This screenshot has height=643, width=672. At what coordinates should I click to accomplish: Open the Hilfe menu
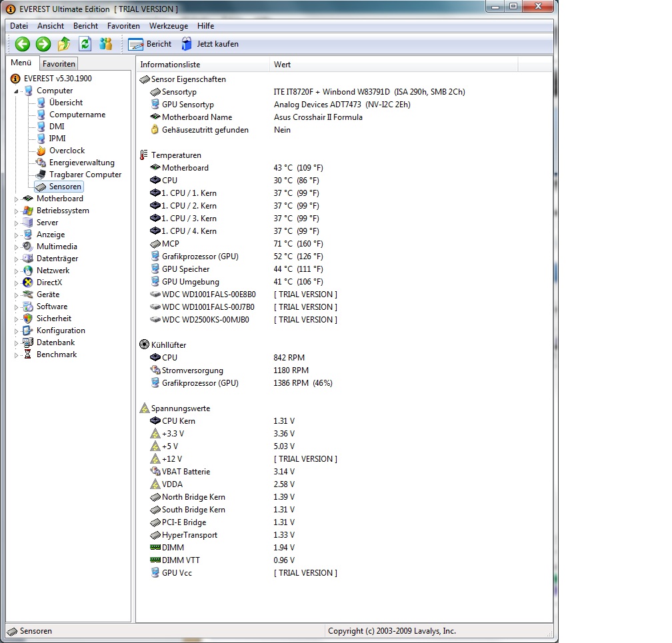[205, 26]
